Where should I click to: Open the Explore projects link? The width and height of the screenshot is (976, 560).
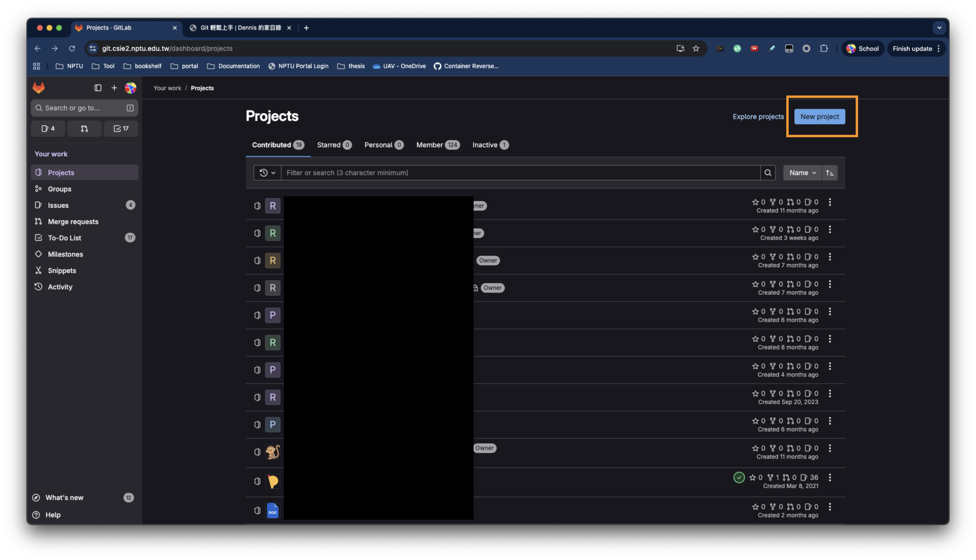tap(758, 117)
